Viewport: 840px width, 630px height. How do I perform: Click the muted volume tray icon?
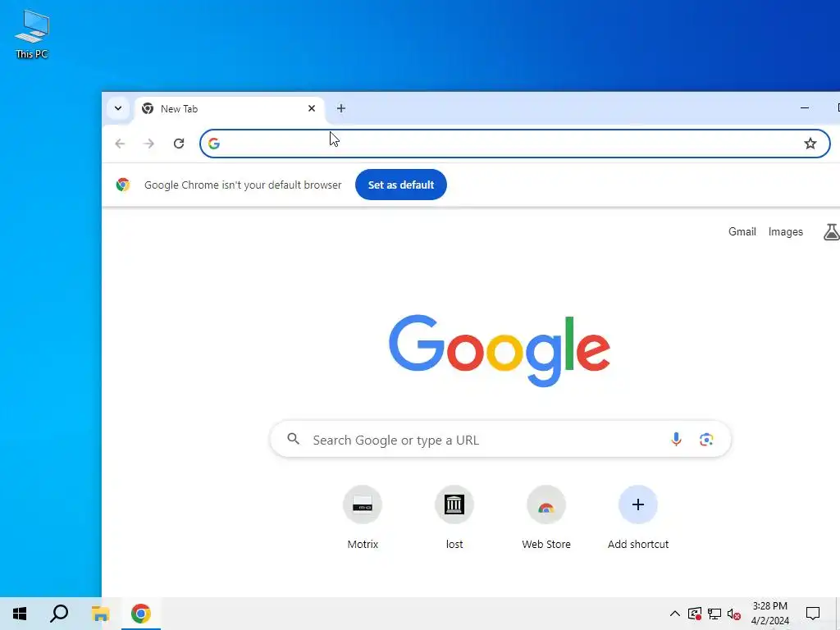pyautogui.click(x=734, y=614)
